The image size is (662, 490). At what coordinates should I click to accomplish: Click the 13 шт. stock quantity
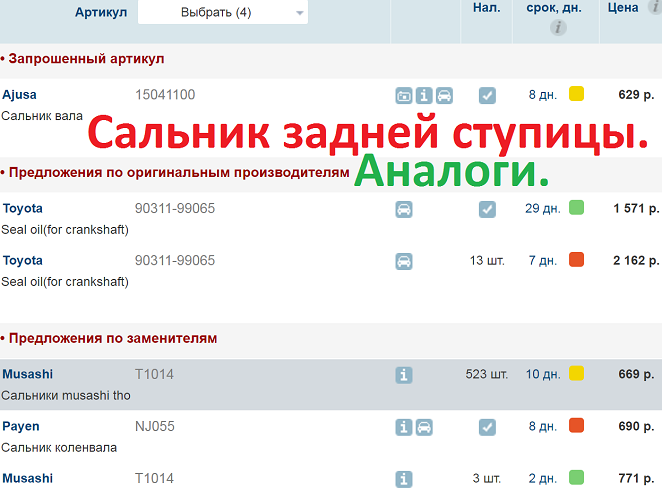487,260
